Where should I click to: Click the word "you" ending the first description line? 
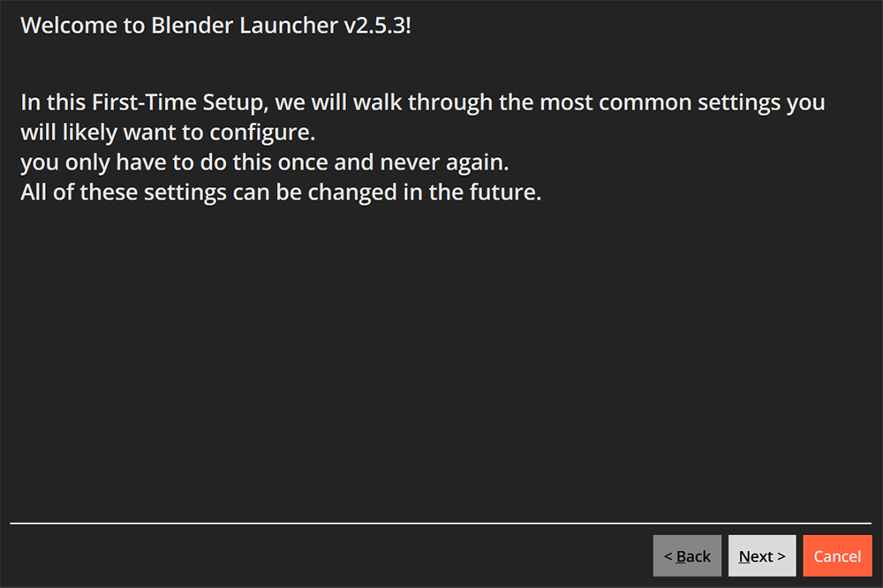coord(805,102)
